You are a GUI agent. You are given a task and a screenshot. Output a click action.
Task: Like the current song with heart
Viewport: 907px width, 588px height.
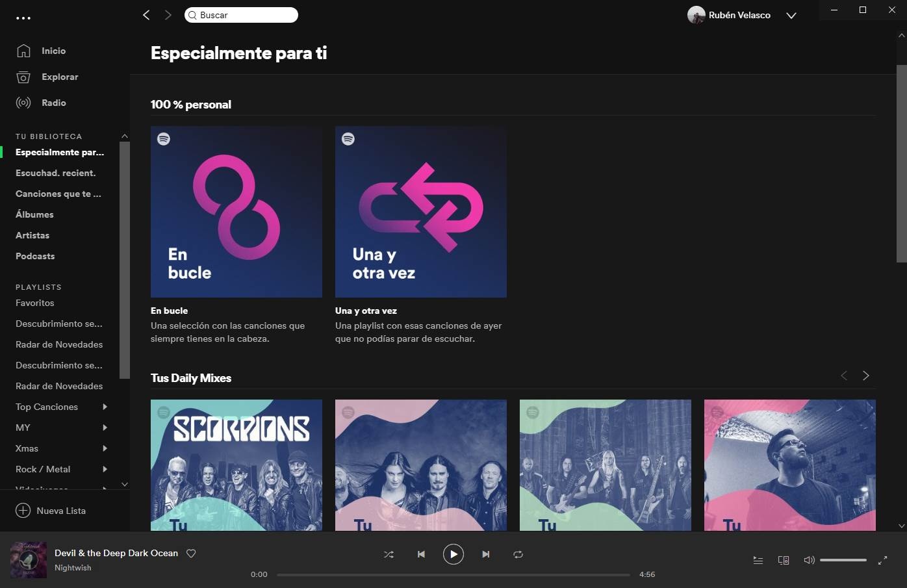(191, 554)
